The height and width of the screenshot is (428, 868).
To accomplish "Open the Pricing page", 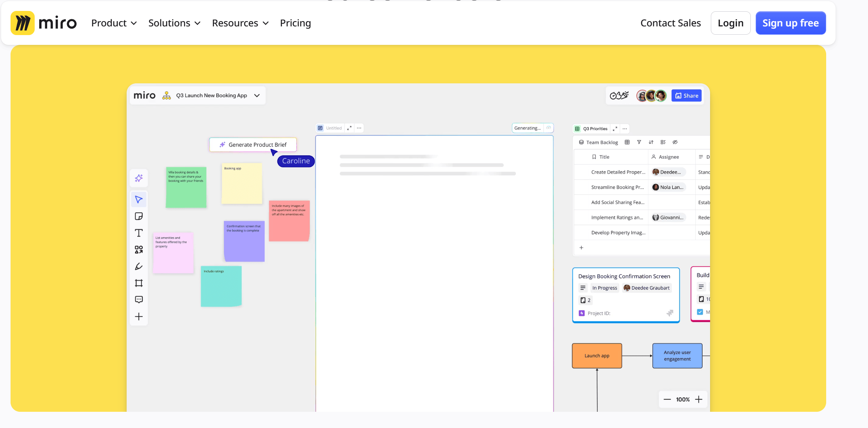I will tap(295, 23).
